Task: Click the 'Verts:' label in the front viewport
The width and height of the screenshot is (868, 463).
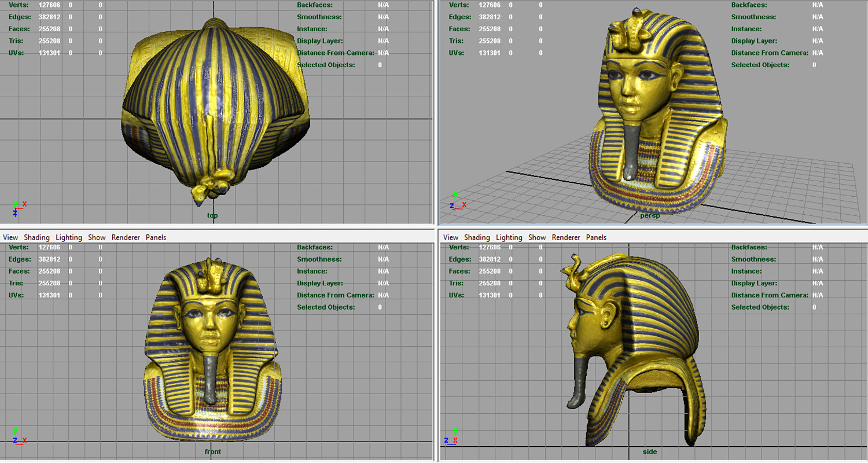Action: click(x=19, y=247)
